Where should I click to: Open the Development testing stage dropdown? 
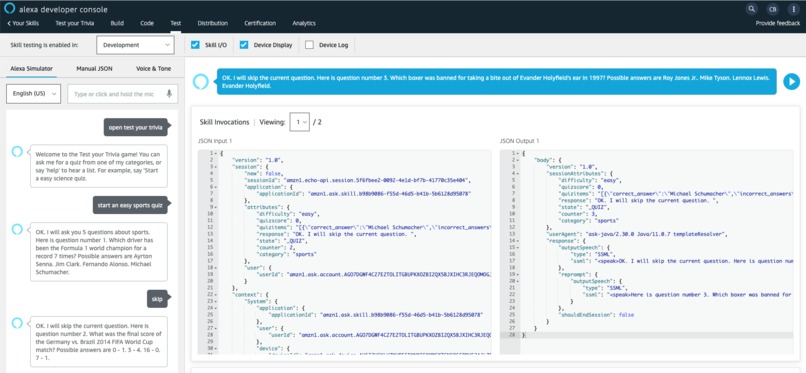pyautogui.click(x=135, y=45)
